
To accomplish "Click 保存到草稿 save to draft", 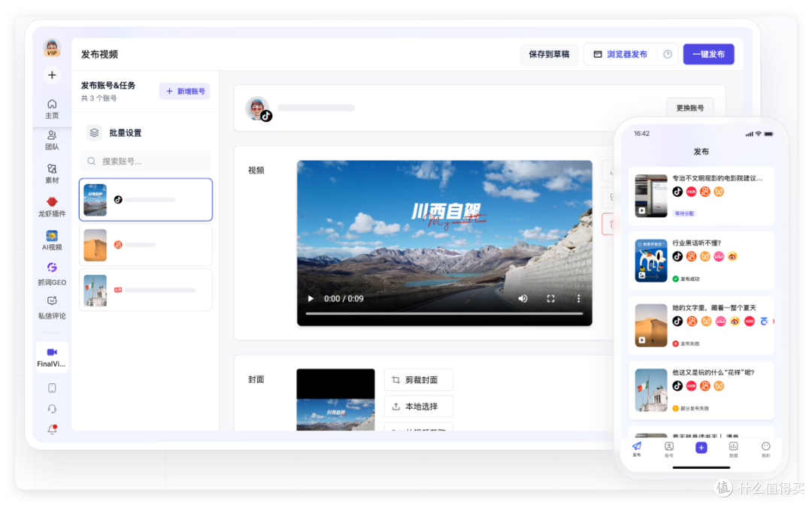I will (x=549, y=54).
